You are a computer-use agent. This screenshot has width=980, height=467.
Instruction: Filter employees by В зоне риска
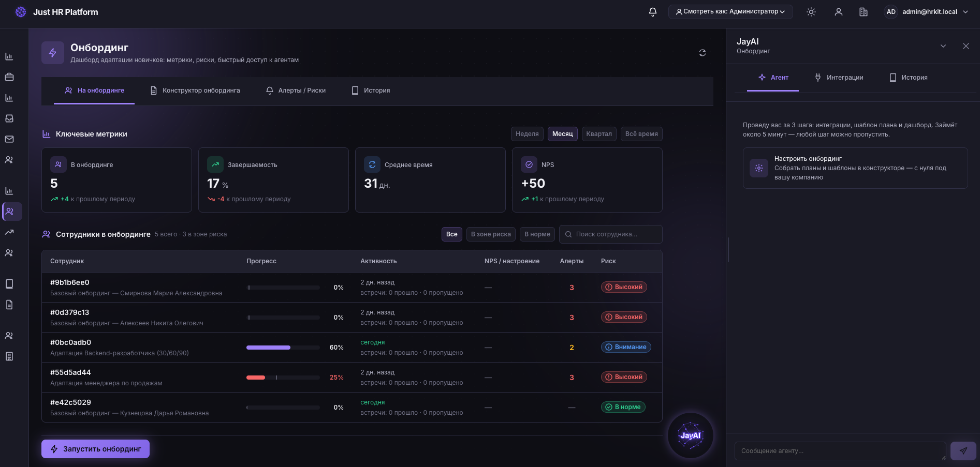[x=491, y=234]
